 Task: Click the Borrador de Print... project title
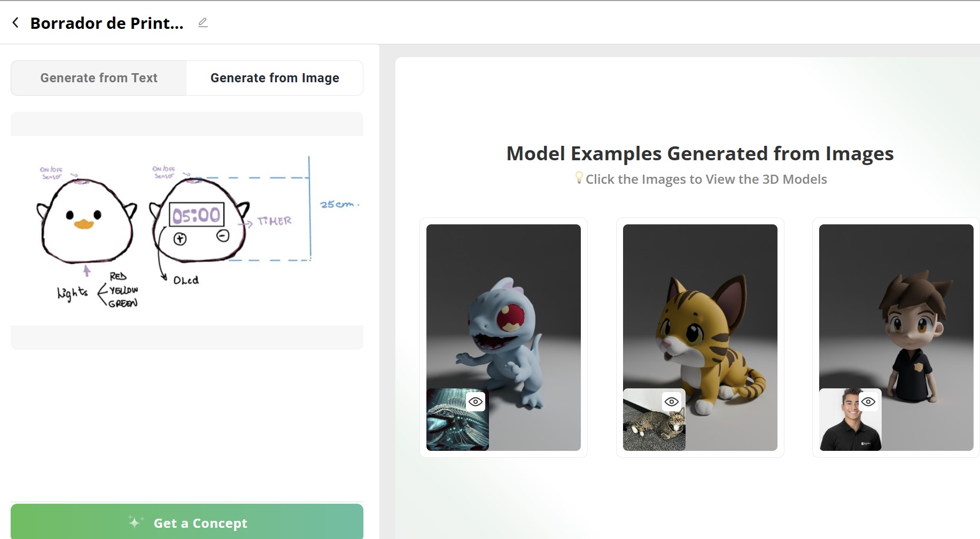(x=107, y=23)
